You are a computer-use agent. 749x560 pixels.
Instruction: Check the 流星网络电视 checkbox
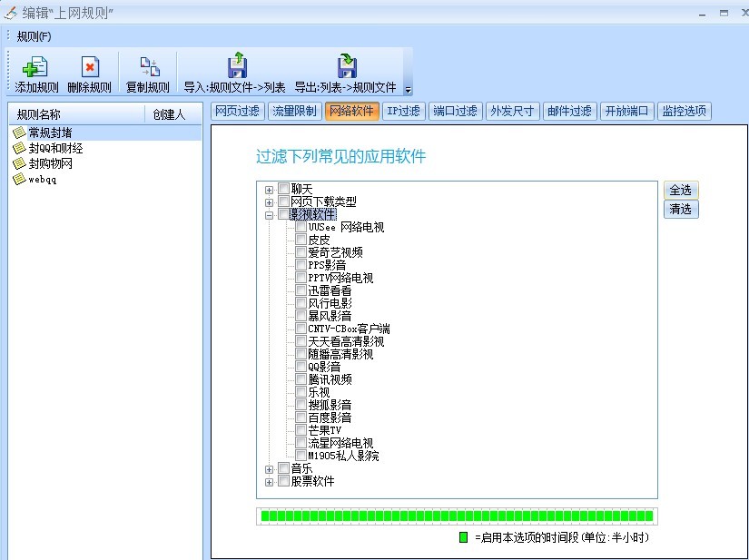coord(301,443)
